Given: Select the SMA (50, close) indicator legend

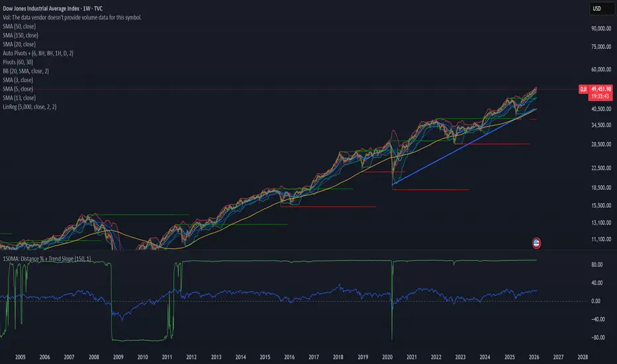Looking at the screenshot, I should 19,26.
